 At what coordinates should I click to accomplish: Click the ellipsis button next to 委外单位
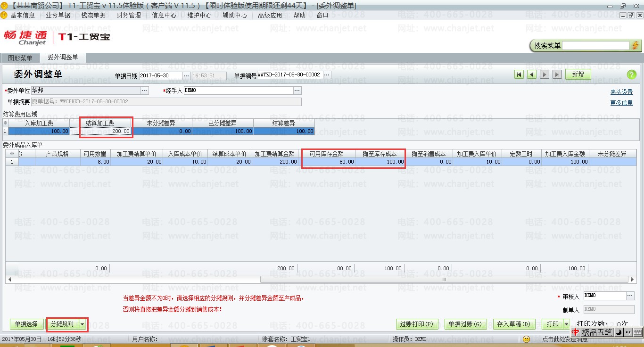145,90
